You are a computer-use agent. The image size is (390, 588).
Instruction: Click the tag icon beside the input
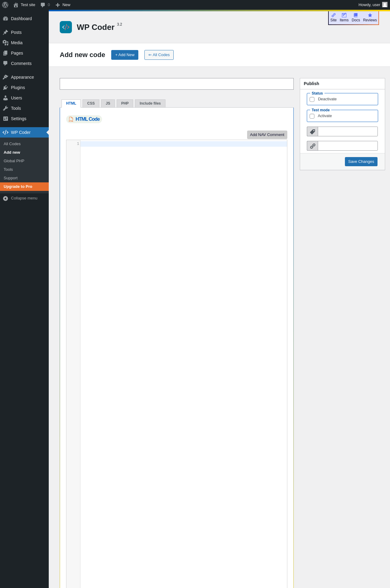coord(313,131)
